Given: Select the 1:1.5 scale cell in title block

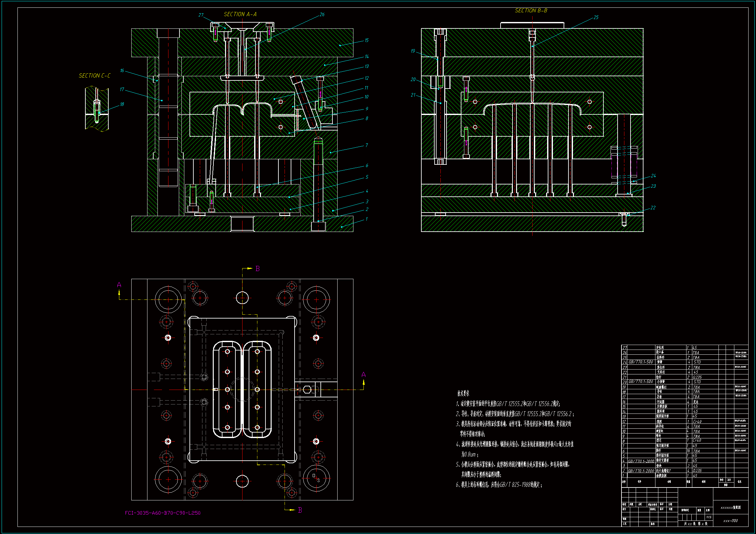Looking at the screenshot, I should [708, 517].
